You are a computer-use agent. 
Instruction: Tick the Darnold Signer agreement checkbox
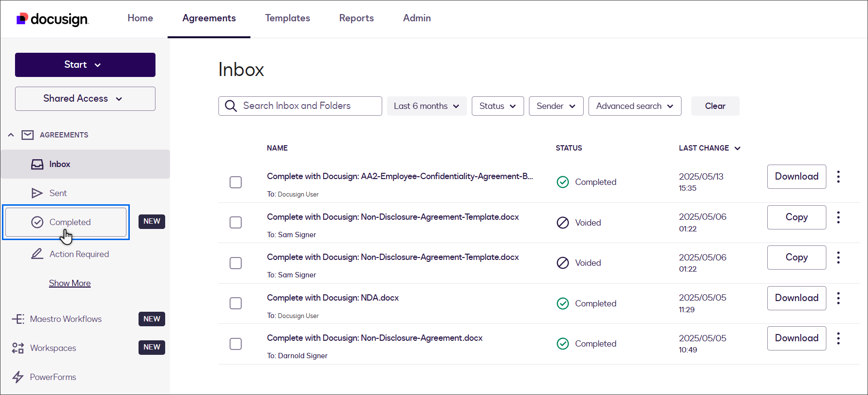(x=235, y=344)
